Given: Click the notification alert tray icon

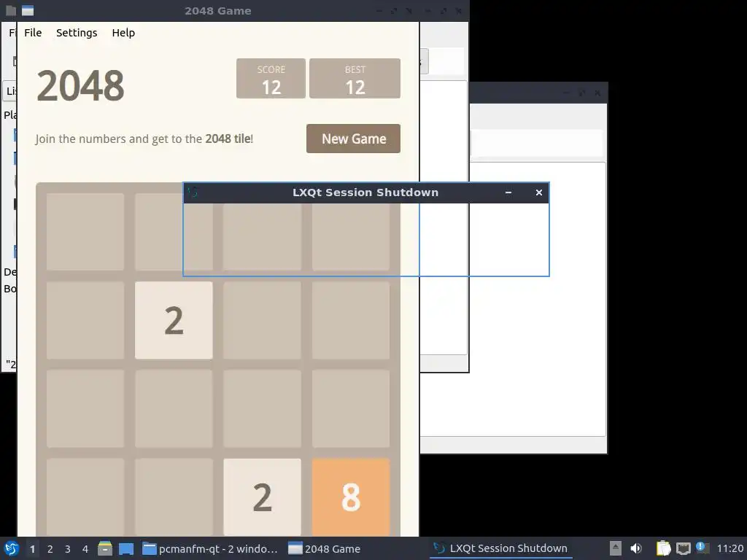Looking at the screenshot, I should pyautogui.click(x=702, y=548).
